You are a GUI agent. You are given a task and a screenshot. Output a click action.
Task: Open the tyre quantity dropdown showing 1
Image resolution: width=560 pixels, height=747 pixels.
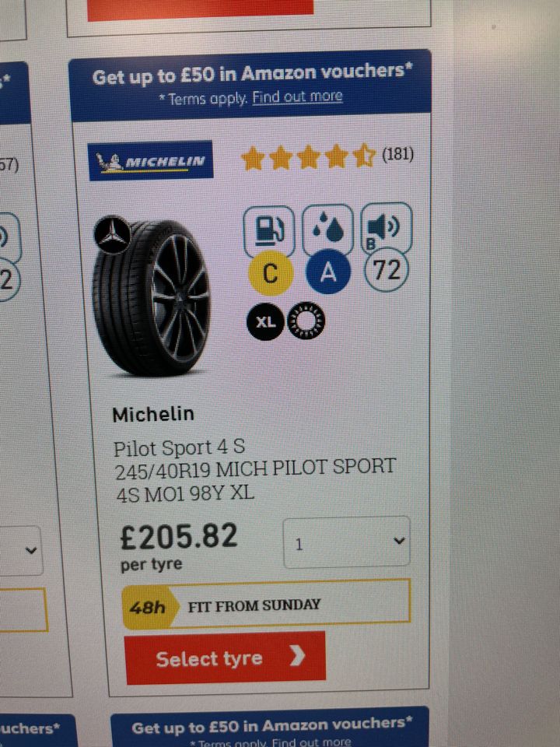(x=347, y=542)
